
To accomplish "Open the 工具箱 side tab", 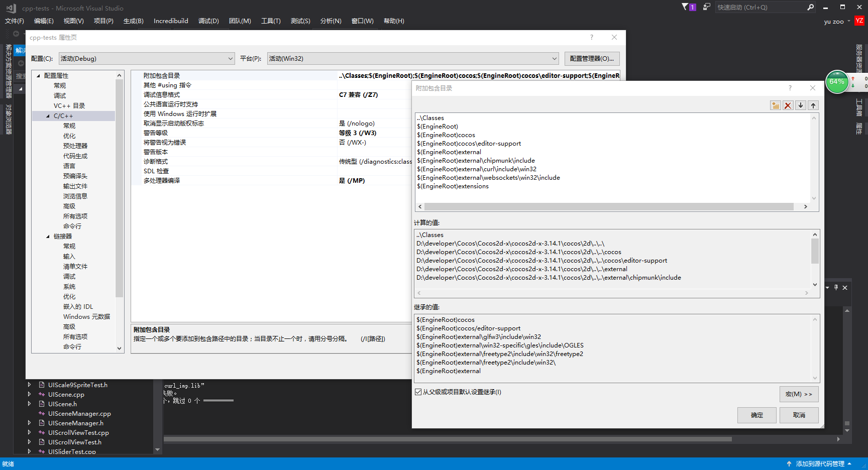I will pyautogui.click(x=859, y=107).
